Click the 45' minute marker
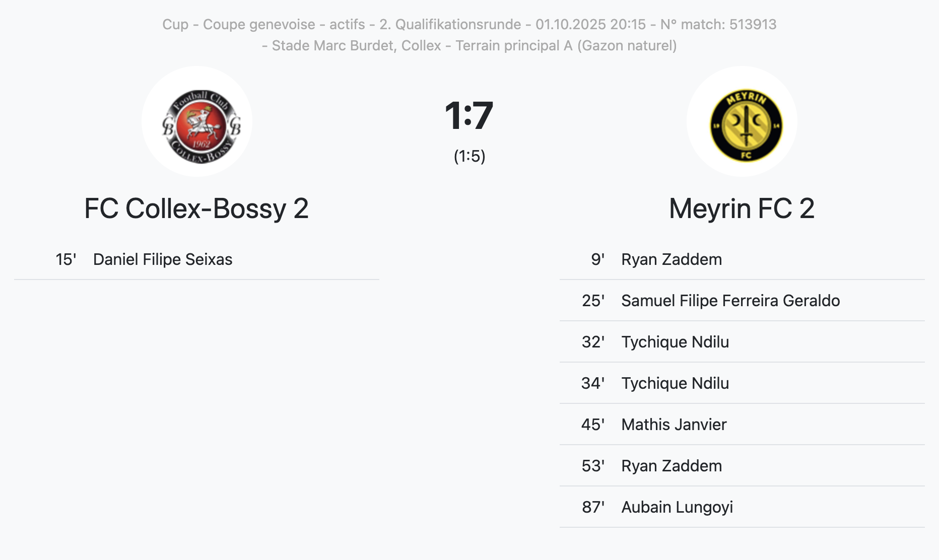 pos(593,425)
